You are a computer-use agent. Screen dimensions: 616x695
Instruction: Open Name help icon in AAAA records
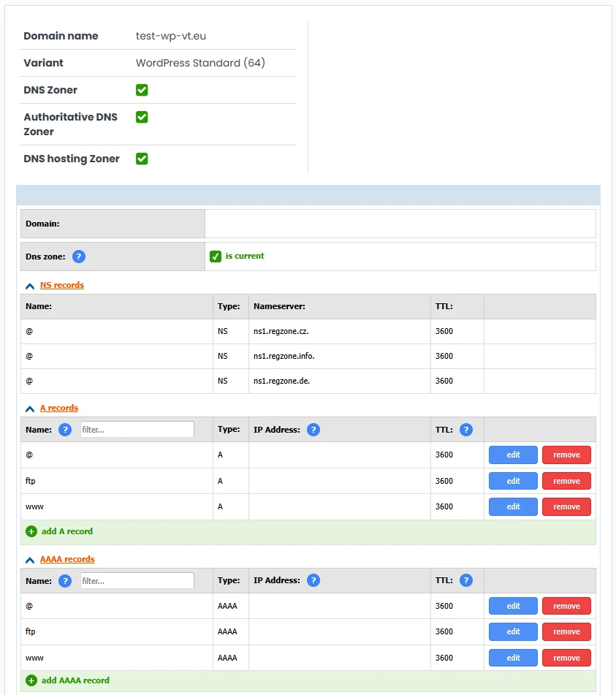point(65,580)
